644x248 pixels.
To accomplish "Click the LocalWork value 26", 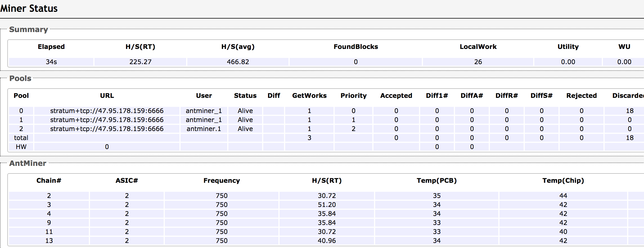I will click(x=478, y=62).
